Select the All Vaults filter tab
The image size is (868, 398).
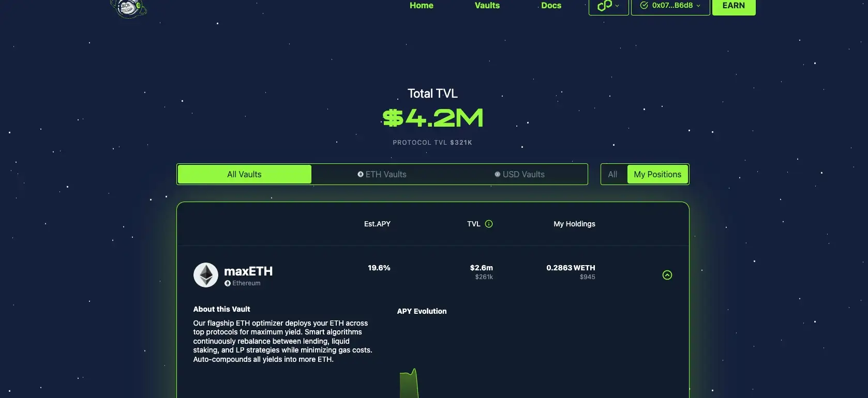pyautogui.click(x=244, y=174)
